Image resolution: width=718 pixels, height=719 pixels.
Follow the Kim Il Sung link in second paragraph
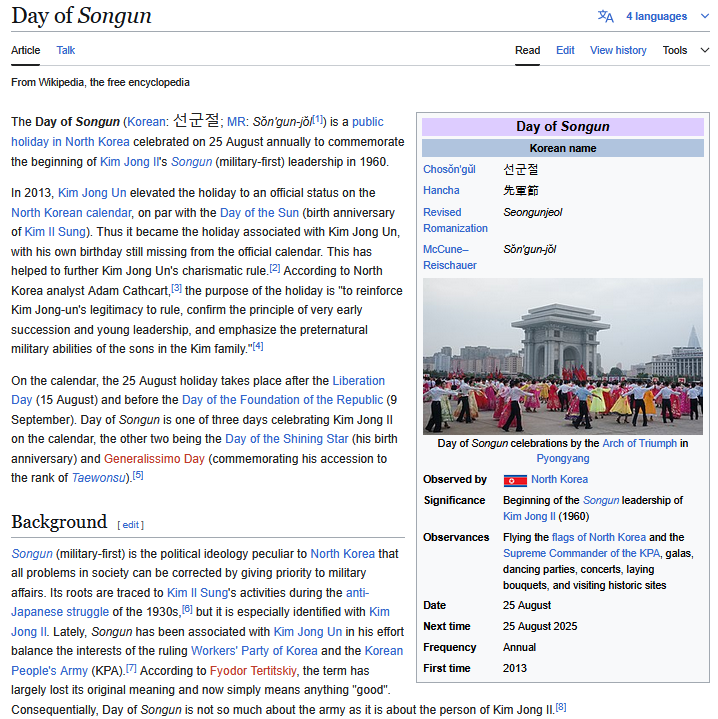point(55,232)
